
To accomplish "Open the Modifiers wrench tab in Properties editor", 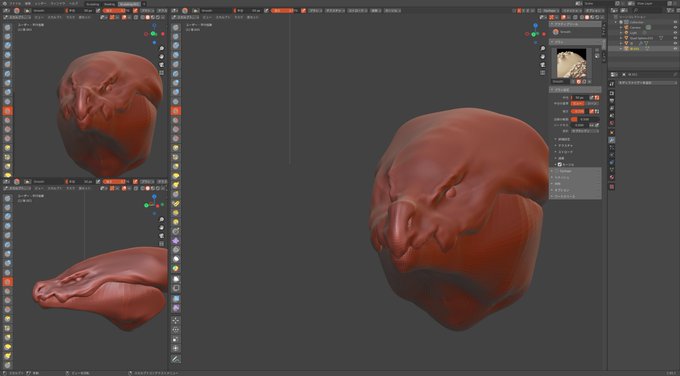I will (x=612, y=140).
